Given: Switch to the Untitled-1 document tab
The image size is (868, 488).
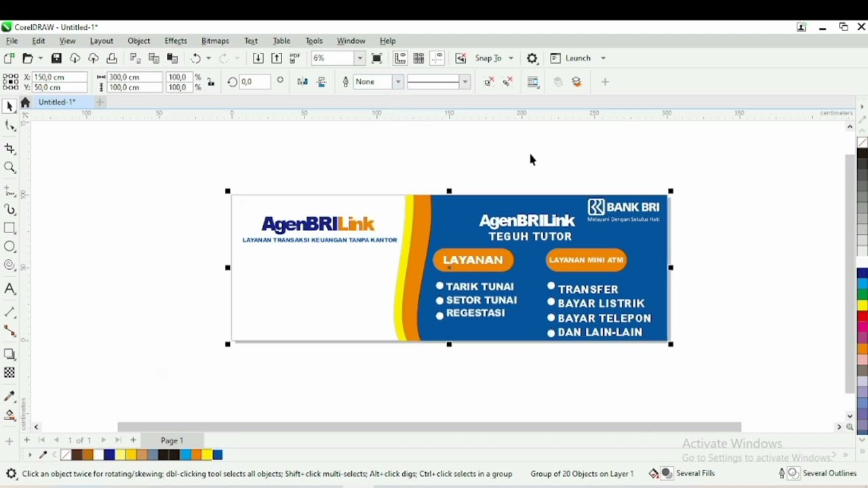Looking at the screenshot, I should pos(57,102).
